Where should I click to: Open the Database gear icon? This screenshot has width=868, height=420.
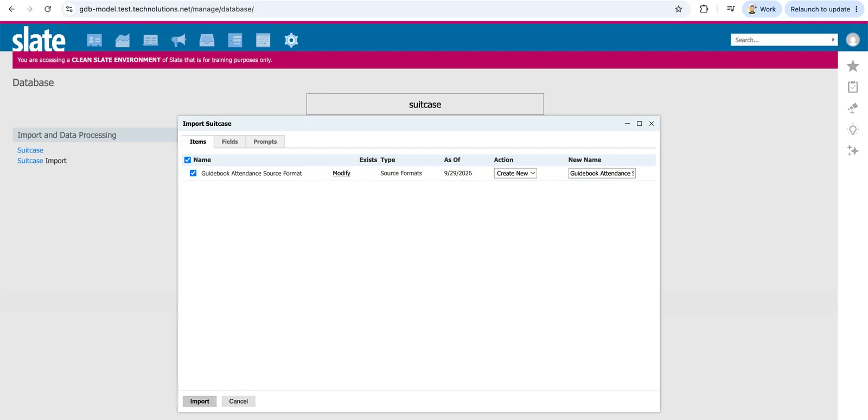coord(291,40)
